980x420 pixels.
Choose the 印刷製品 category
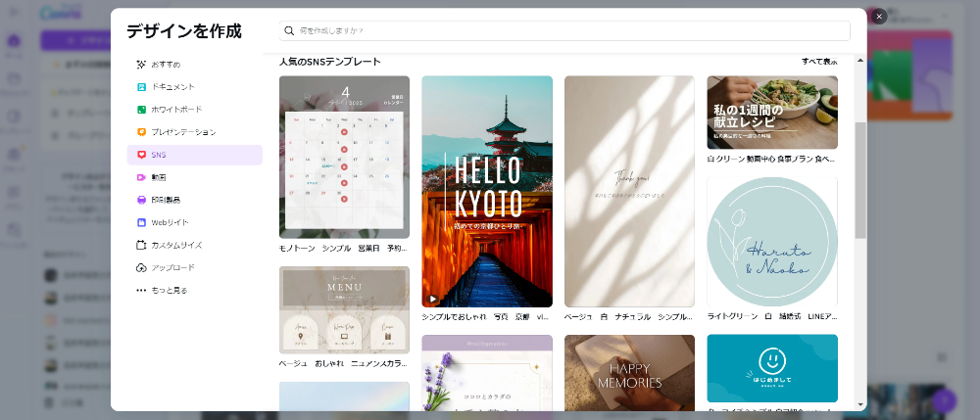click(194, 200)
